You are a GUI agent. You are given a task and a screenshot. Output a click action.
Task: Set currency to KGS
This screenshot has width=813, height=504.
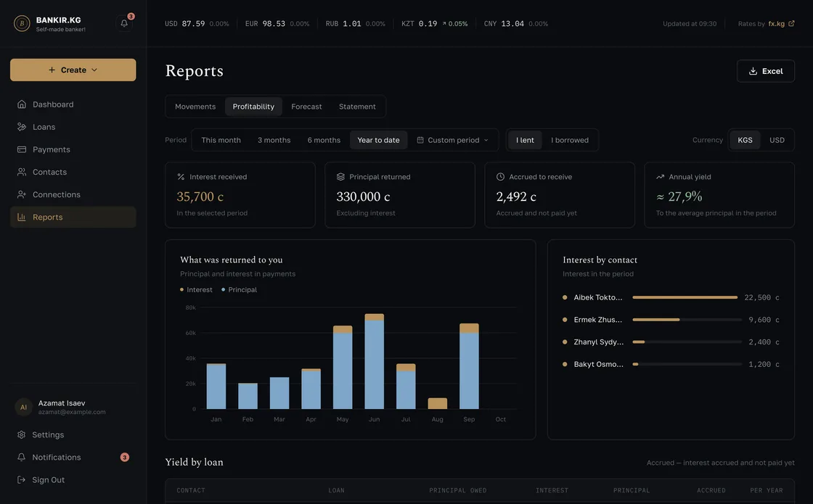pos(745,140)
